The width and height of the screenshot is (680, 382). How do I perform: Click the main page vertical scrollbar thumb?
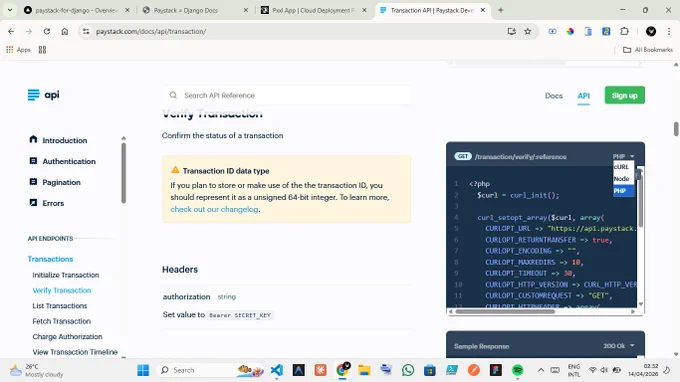click(676, 129)
